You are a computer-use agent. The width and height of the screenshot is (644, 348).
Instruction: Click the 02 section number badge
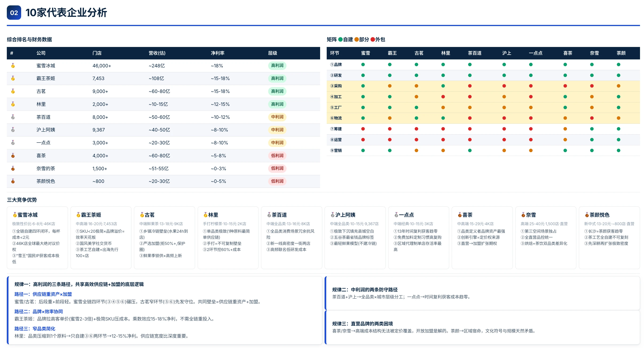click(14, 13)
